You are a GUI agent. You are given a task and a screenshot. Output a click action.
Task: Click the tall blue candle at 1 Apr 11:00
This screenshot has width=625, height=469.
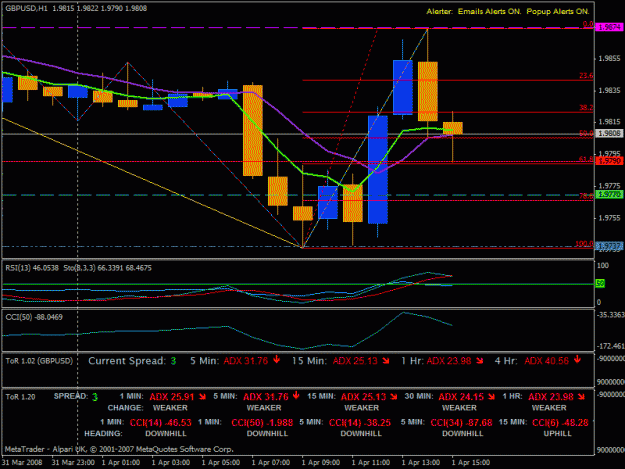(377, 170)
